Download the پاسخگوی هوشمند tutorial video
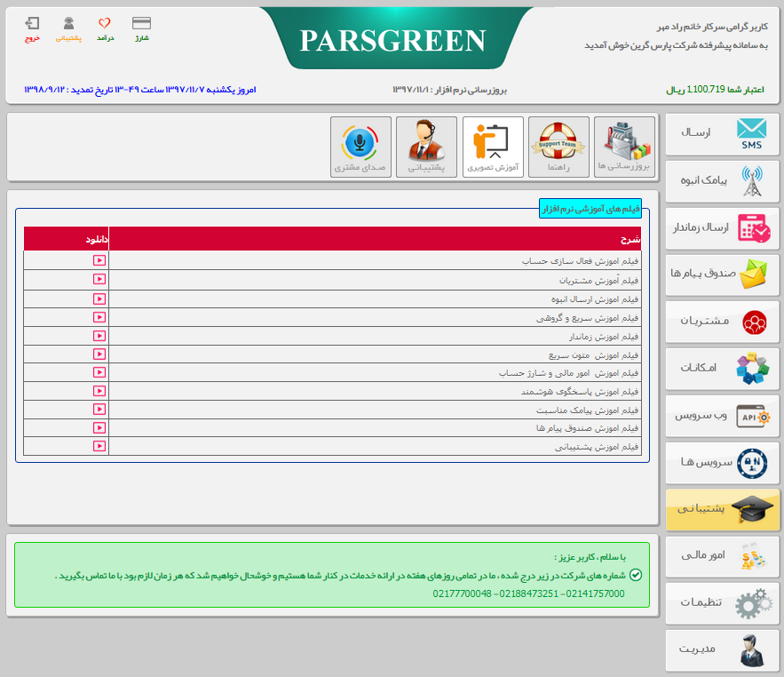This screenshot has width=784, height=677. [x=99, y=391]
